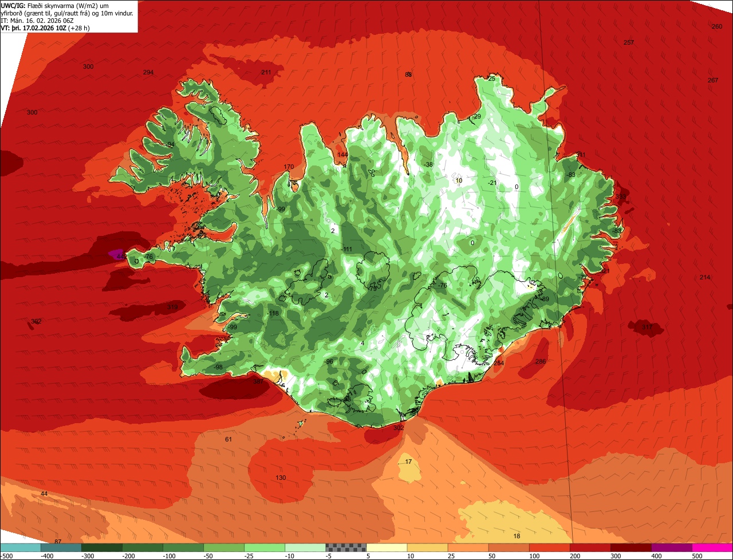Click the map value '61' south of Reykjanes
Viewport: 733px width, 560px height.
pos(228,439)
